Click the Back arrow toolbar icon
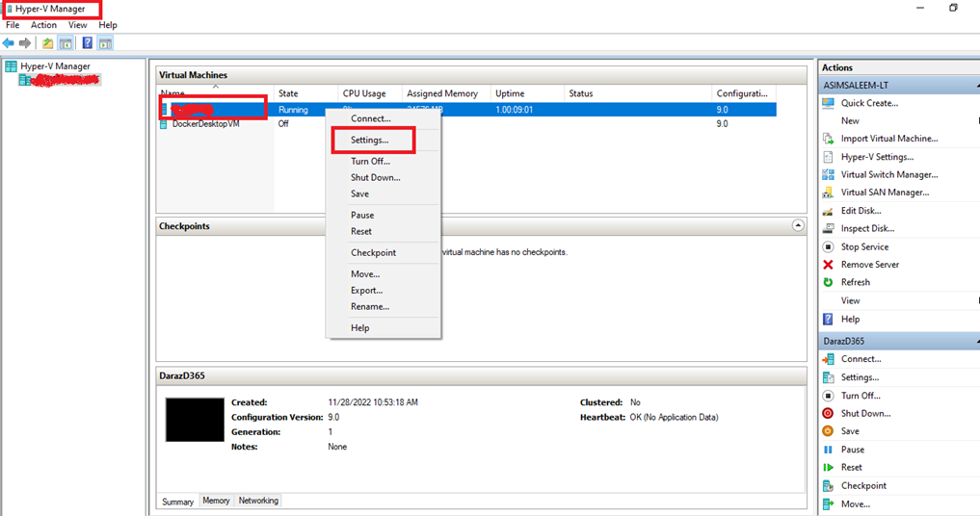Screen dimensions: 980x516 (8, 43)
